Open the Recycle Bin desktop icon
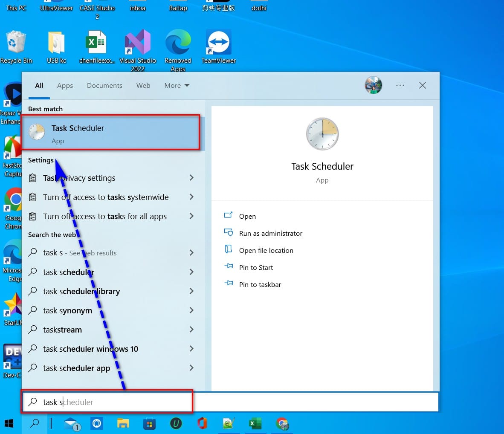Screen dimensions: 504x434 (x=16, y=47)
